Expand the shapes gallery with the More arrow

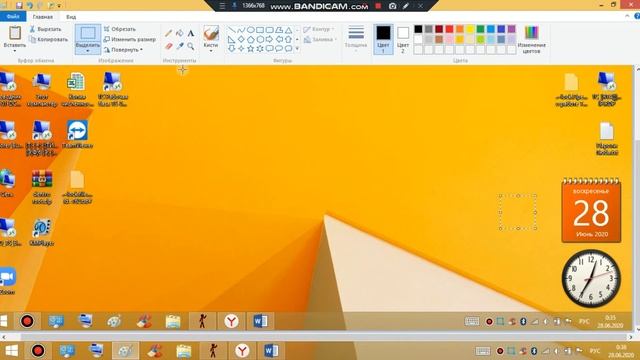point(297,49)
